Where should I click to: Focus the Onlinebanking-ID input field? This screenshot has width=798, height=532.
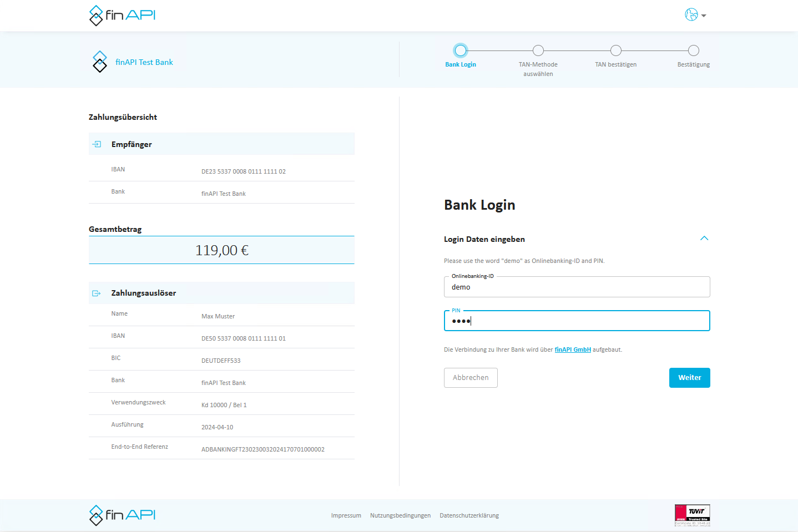click(x=577, y=287)
